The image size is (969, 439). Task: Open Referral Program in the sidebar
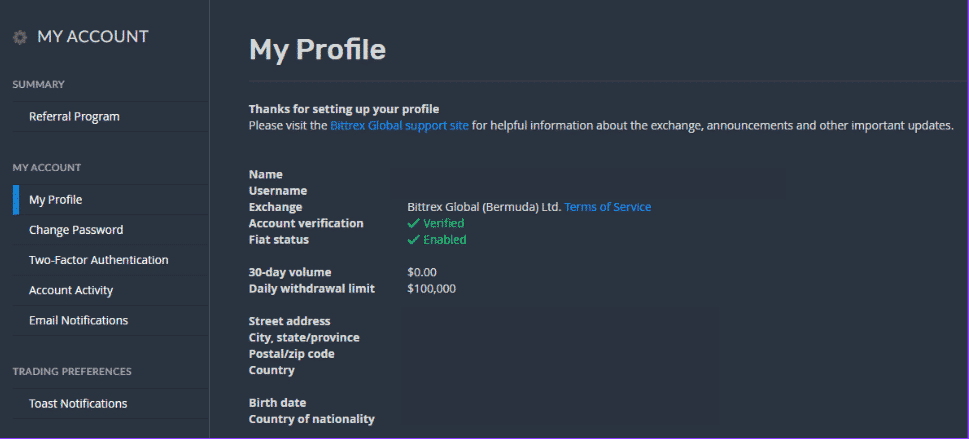click(x=74, y=116)
